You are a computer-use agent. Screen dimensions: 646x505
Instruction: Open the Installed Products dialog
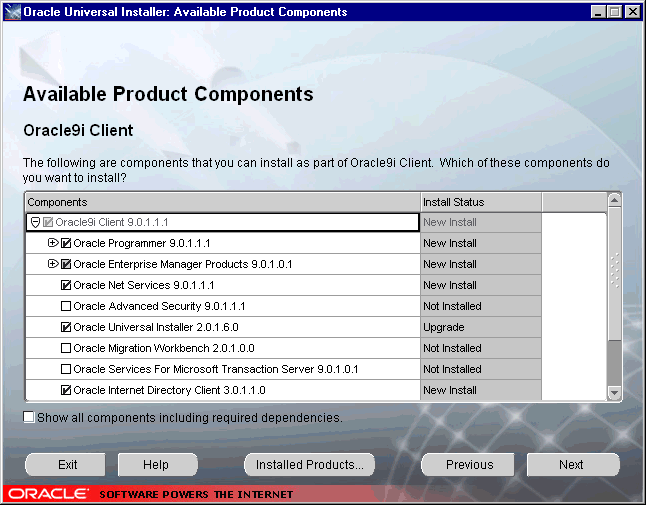309,465
